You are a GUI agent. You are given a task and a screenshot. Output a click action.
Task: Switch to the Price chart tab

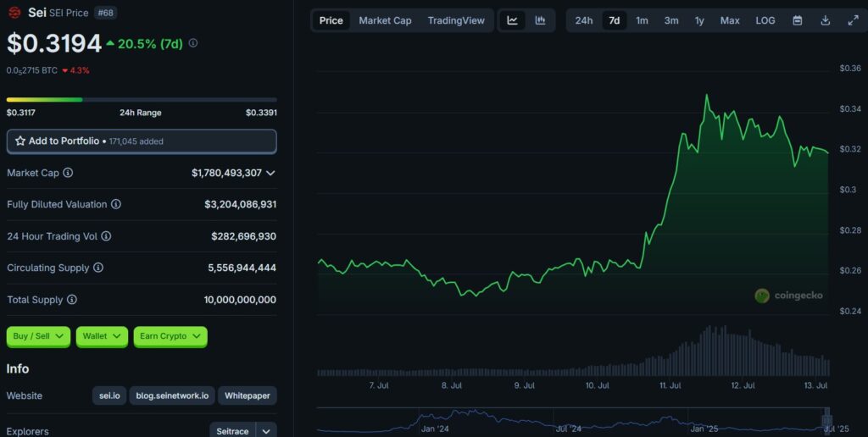[x=331, y=20]
